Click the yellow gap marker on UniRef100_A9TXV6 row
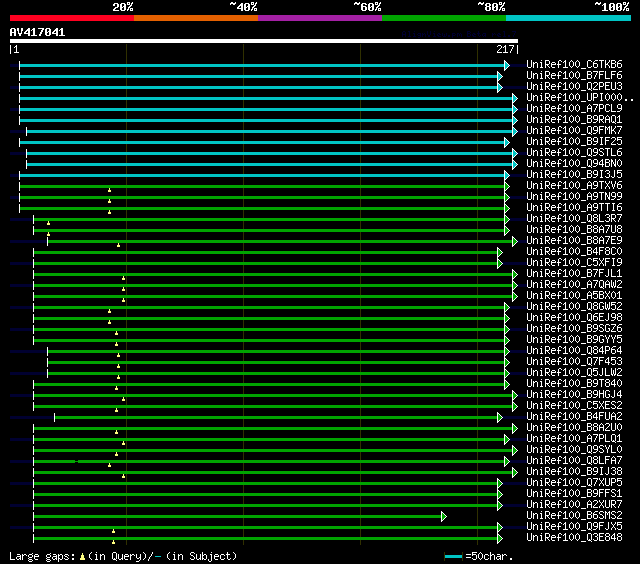This screenshot has width=640, height=564. [110, 189]
